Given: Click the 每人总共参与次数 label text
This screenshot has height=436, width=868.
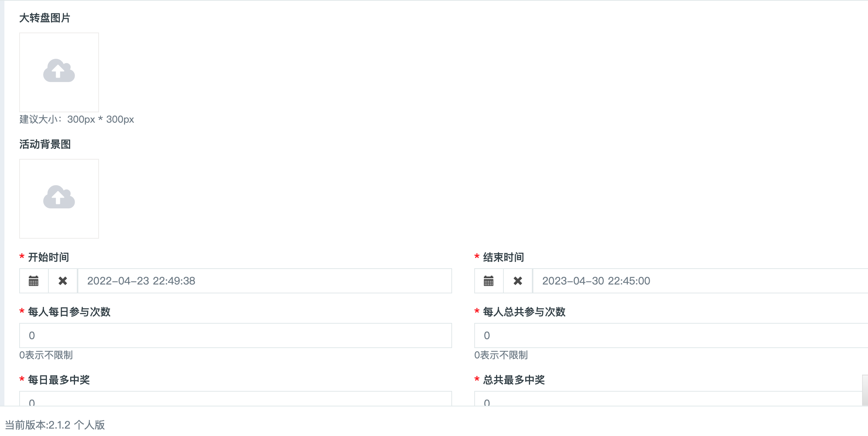Looking at the screenshot, I should click(x=524, y=312).
